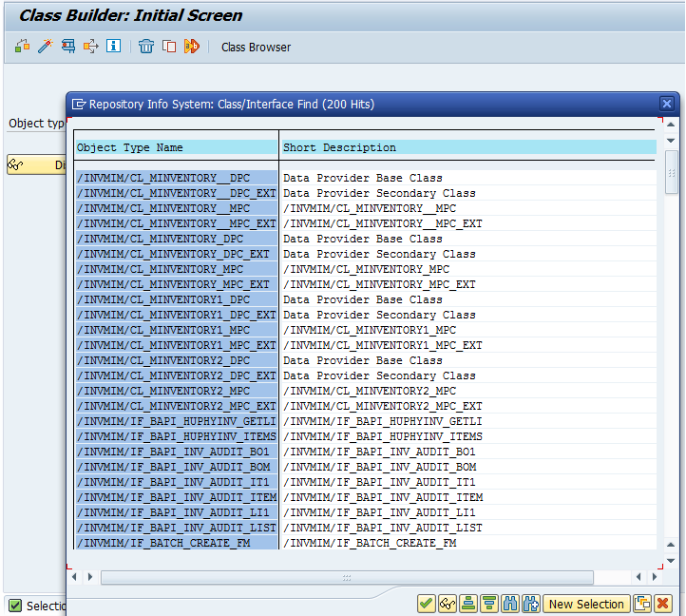The width and height of the screenshot is (686, 616).
Task: Click the Sort ascending icon
Action: coord(467,604)
